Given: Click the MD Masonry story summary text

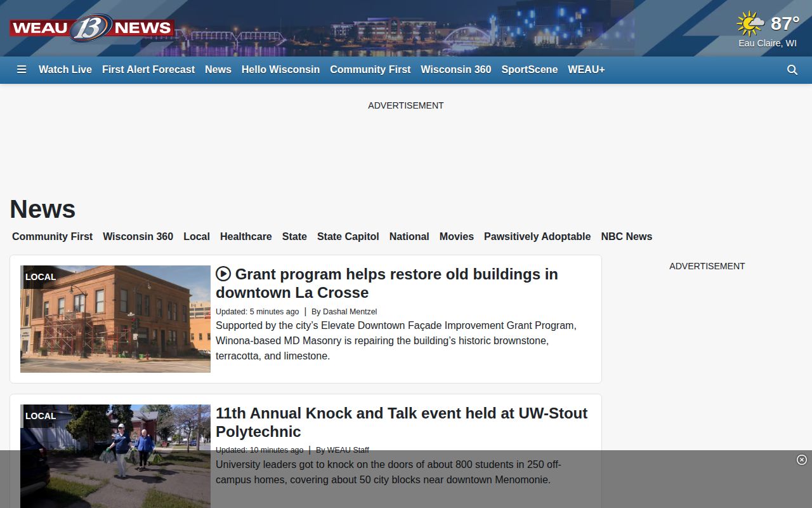Looking at the screenshot, I should [x=396, y=341].
